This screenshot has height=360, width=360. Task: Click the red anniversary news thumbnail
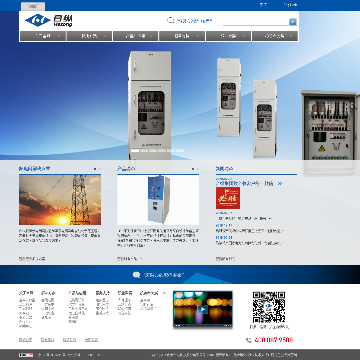[228, 198]
